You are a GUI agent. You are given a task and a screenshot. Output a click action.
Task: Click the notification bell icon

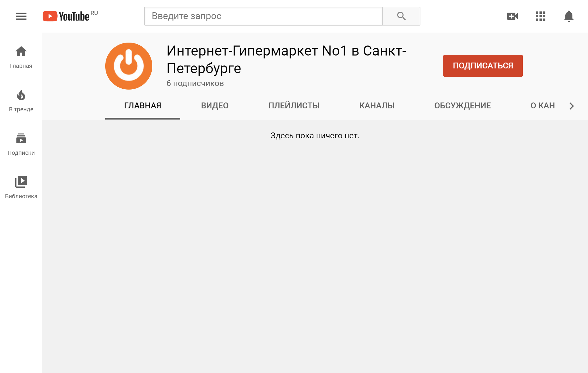[568, 16]
